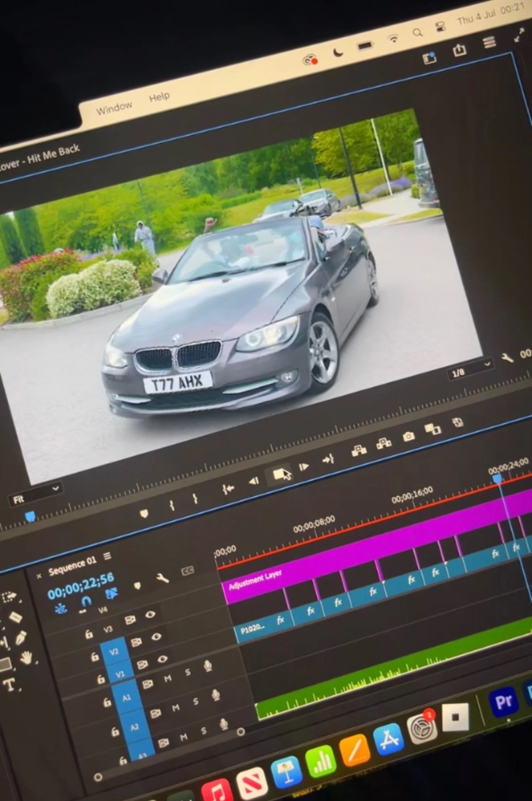Open Spotlight search in the menu bar
532x801 pixels.
(x=418, y=32)
